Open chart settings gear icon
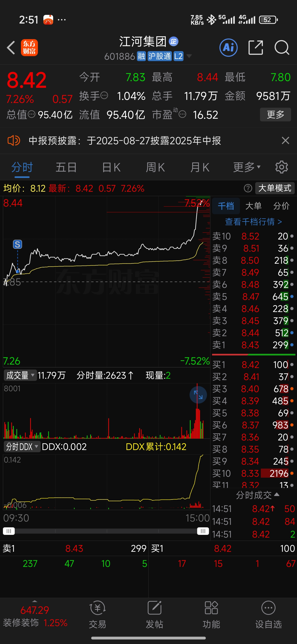This screenshot has width=297, height=644. pos(281,167)
